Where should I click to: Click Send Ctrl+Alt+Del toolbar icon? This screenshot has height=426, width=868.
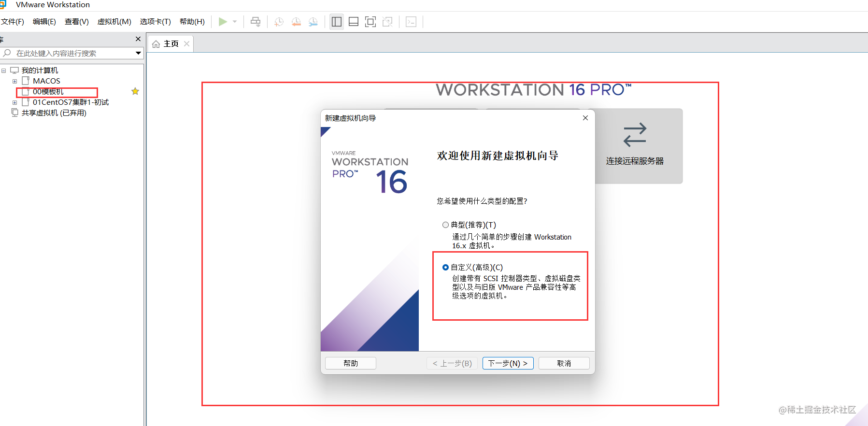click(256, 22)
